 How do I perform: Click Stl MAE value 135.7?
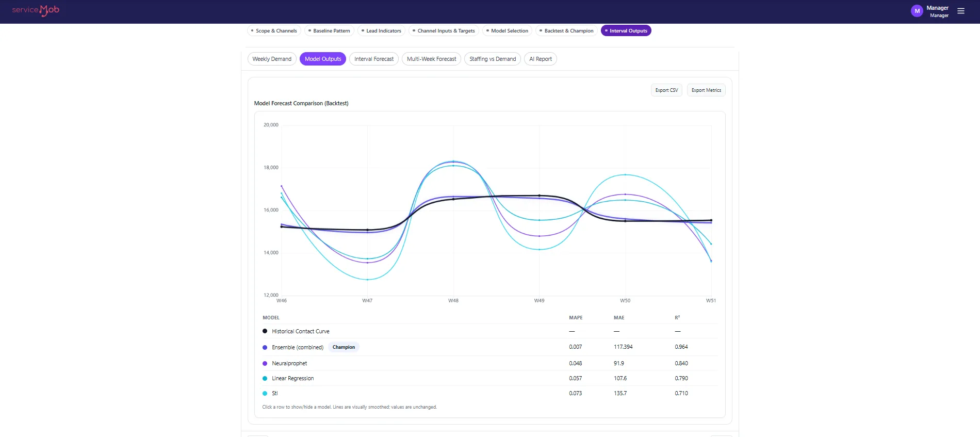click(x=620, y=393)
